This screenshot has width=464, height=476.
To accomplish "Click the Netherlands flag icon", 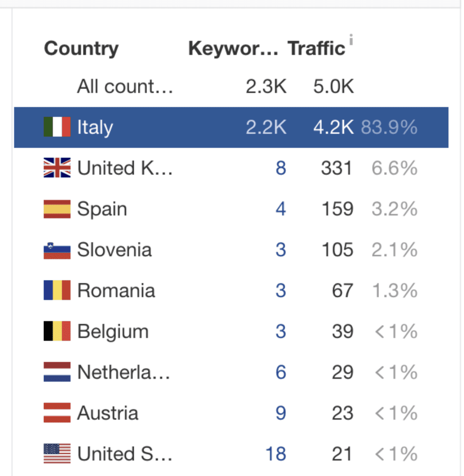I will pyautogui.click(x=57, y=372).
